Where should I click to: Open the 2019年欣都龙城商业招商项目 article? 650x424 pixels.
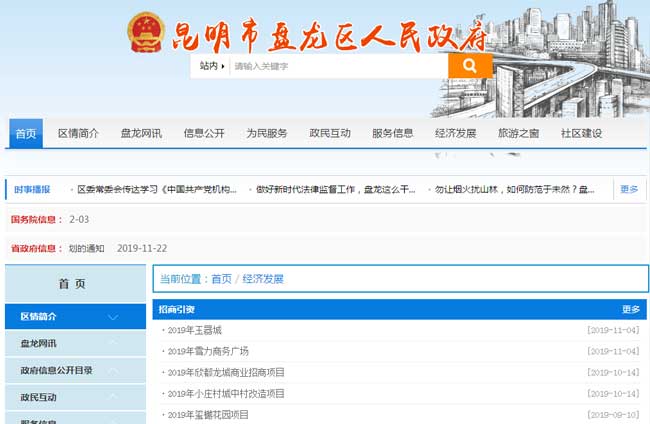tap(226, 372)
